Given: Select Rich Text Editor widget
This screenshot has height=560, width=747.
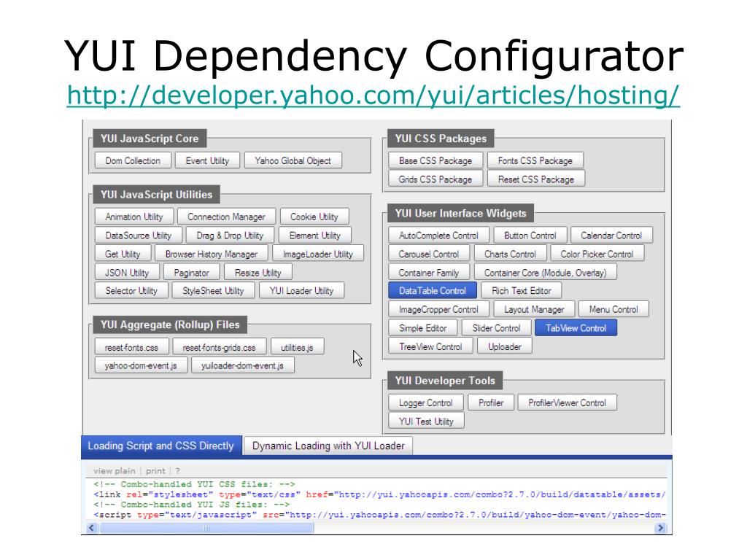Looking at the screenshot, I should [x=521, y=290].
